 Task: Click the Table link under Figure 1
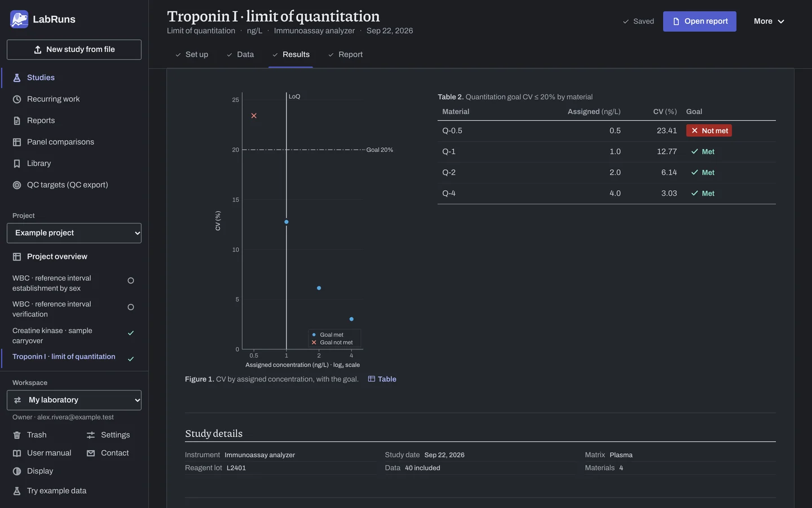click(x=382, y=379)
